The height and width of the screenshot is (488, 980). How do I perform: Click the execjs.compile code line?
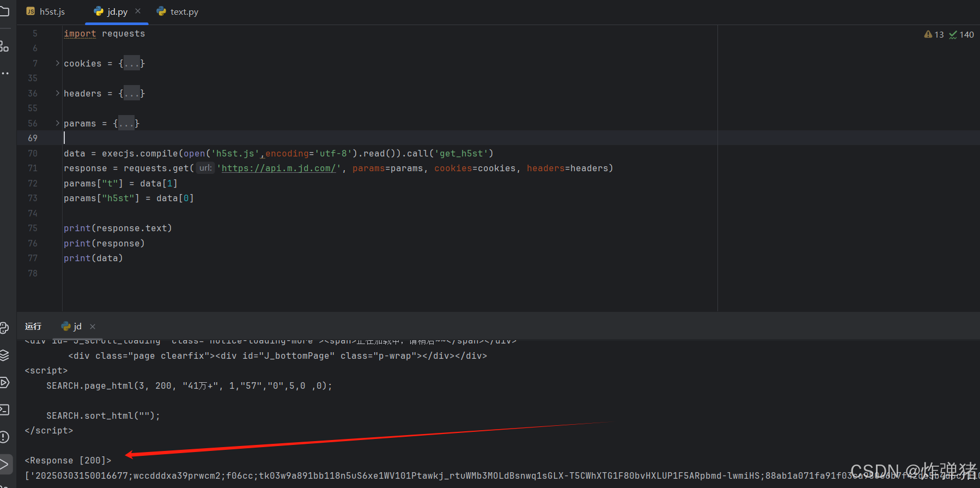278,153
